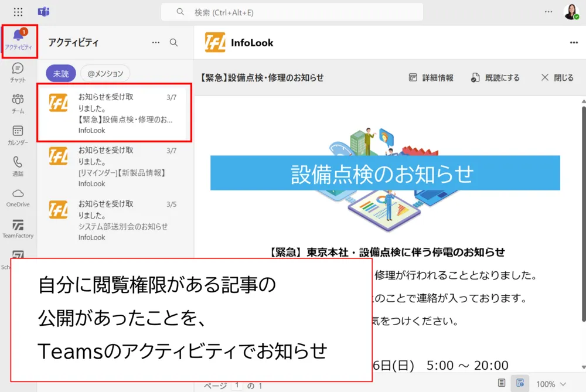Open チャット in the left sidebar
The image size is (586, 392).
(18, 73)
